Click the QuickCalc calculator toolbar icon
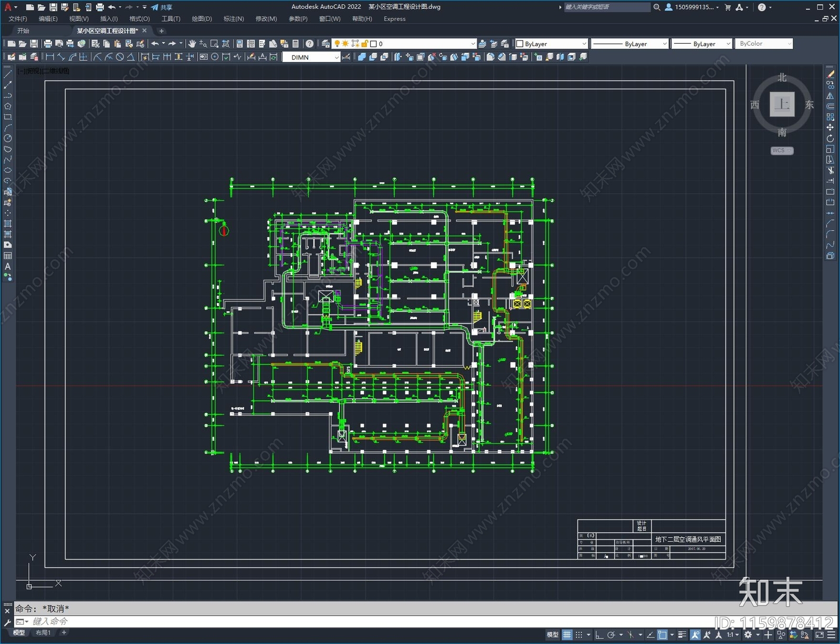Screen dimensions: 840x644 click(296, 44)
